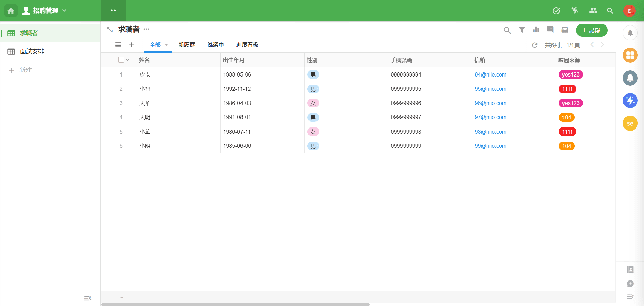Click the two-dot tab in header
Viewport: 644px width, 306px height.
(113, 11)
